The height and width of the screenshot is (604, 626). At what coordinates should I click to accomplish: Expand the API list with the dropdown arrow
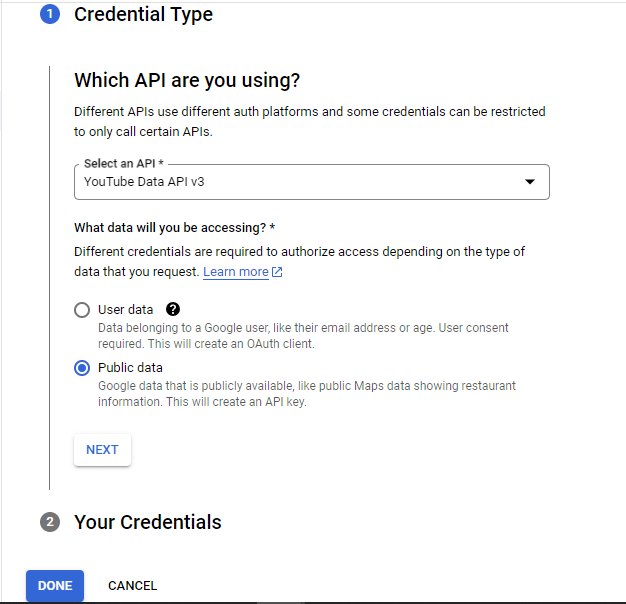[x=530, y=182]
